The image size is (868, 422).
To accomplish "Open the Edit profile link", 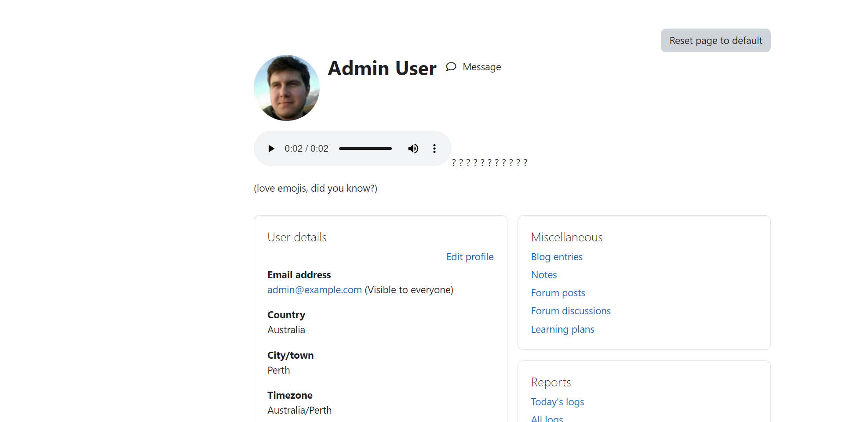I will tap(470, 257).
